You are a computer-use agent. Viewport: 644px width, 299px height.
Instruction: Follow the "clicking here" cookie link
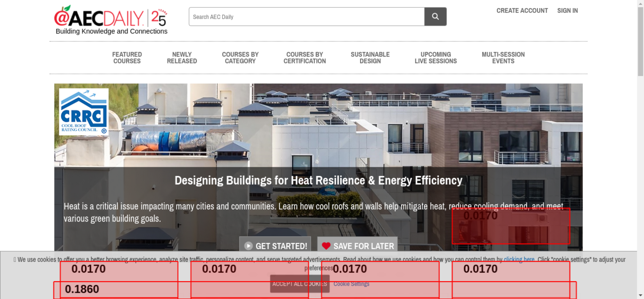pos(519,259)
